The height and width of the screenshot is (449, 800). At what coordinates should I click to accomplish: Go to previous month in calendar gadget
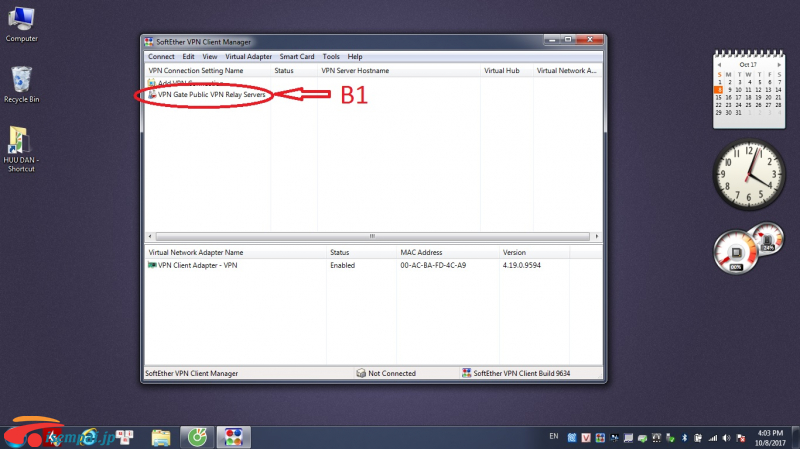pos(719,65)
